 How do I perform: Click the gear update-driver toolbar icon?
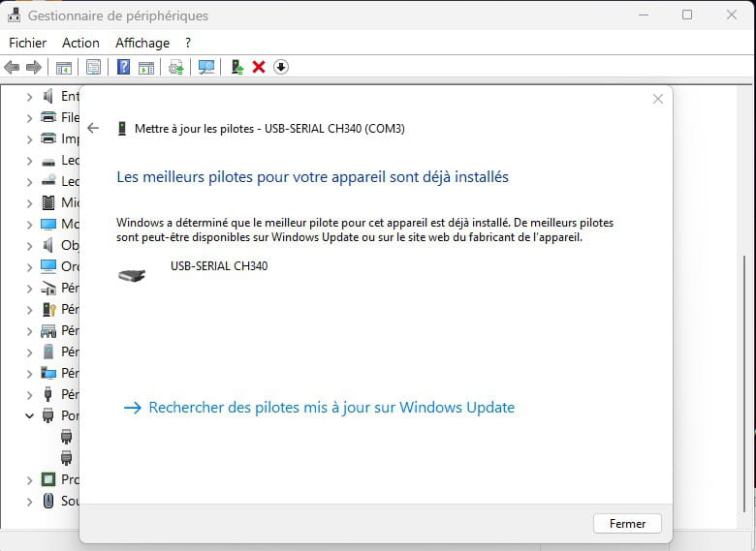pyautogui.click(x=176, y=68)
